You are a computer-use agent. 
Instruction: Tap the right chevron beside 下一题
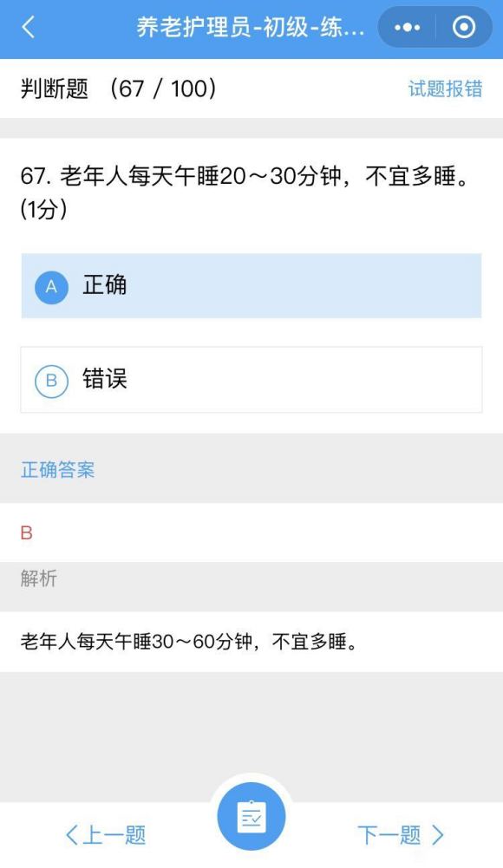click(438, 835)
